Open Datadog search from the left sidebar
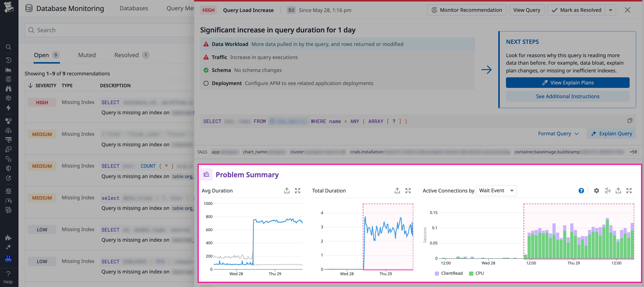The height and width of the screenshot is (287, 644). click(9, 47)
